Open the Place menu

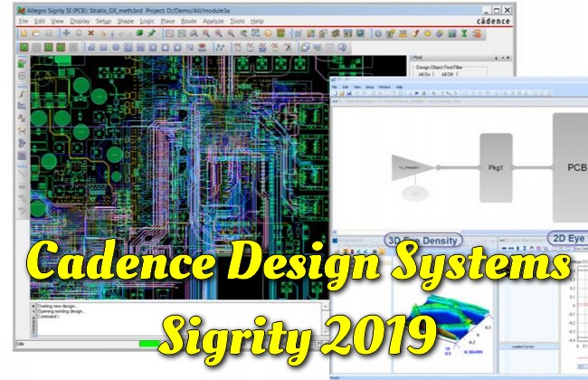point(167,22)
